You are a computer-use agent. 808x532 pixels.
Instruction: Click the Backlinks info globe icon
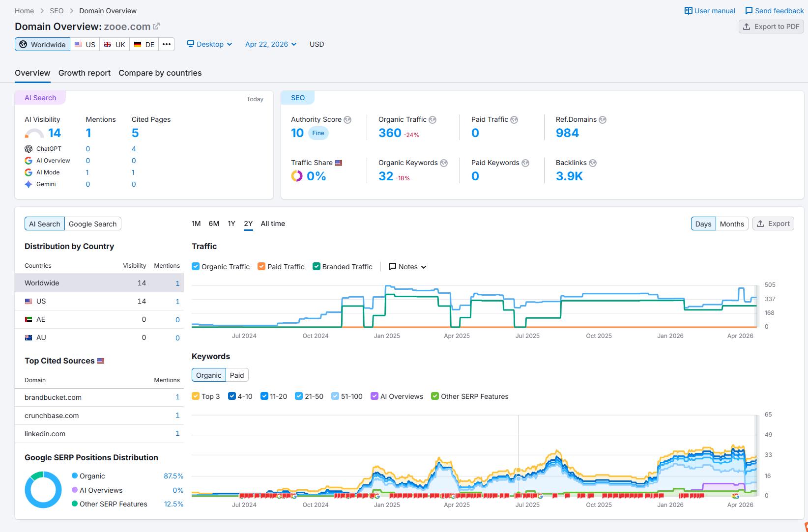point(593,163)
